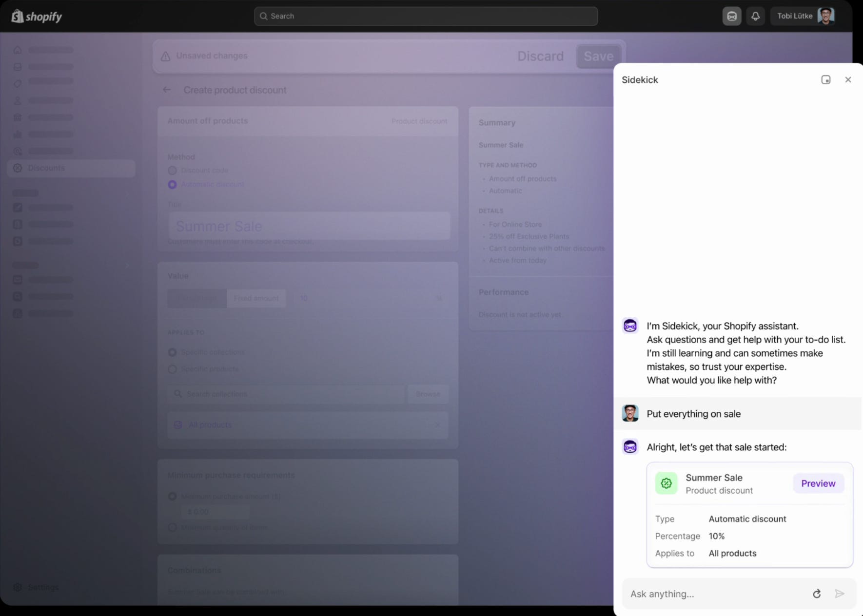863x616 pixels.
Task: Select Specific collections option
Action: (172, 352)
